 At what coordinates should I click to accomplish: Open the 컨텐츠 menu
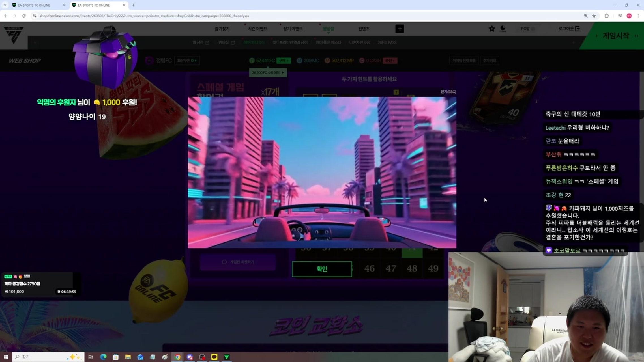364,29
